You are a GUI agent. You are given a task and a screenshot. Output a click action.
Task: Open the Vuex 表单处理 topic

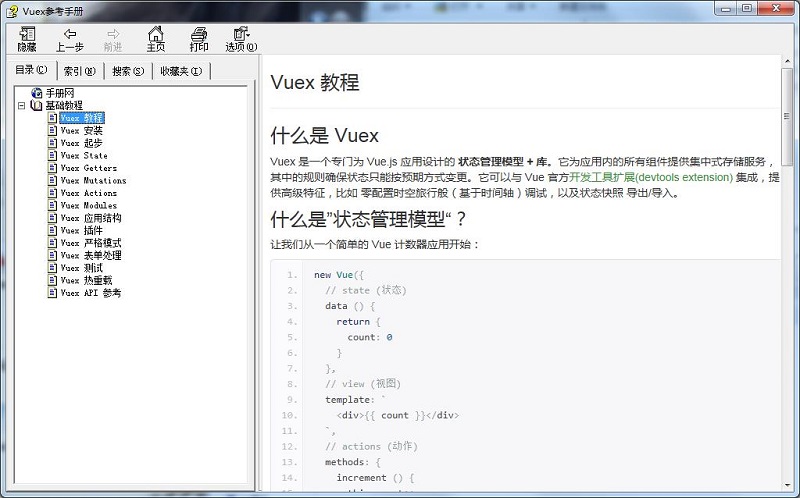tap(91, 255)
